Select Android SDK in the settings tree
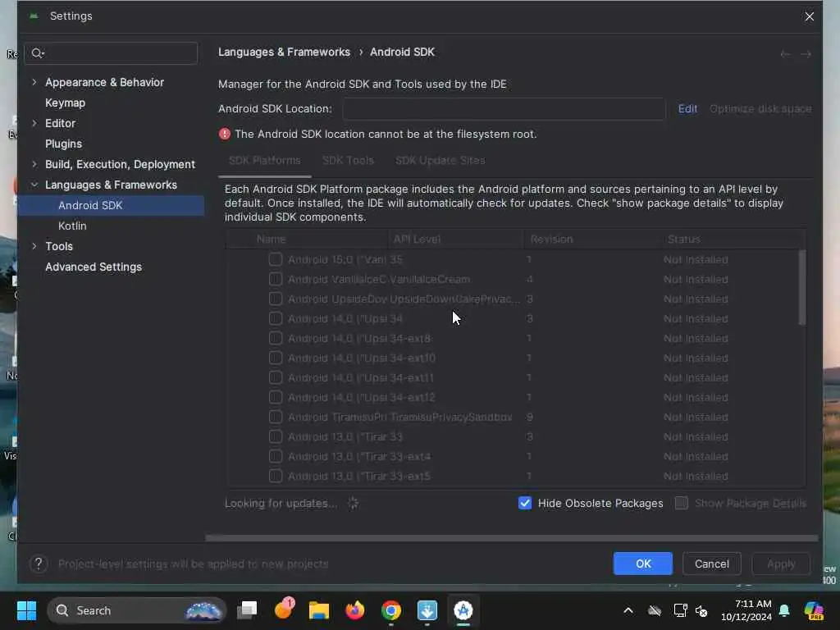 coord(111,206)
